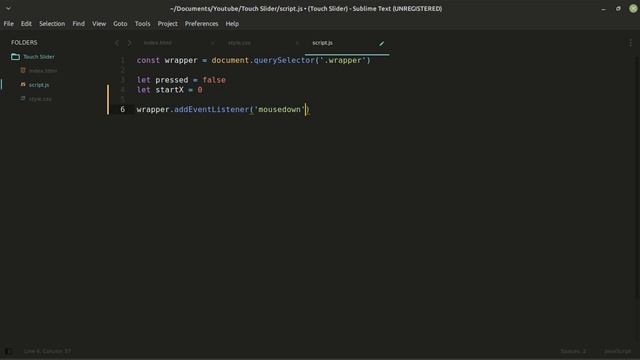Screen dimensions: 640x360
Task: Click the 'false' value on line 3
Action: (214, 80)
